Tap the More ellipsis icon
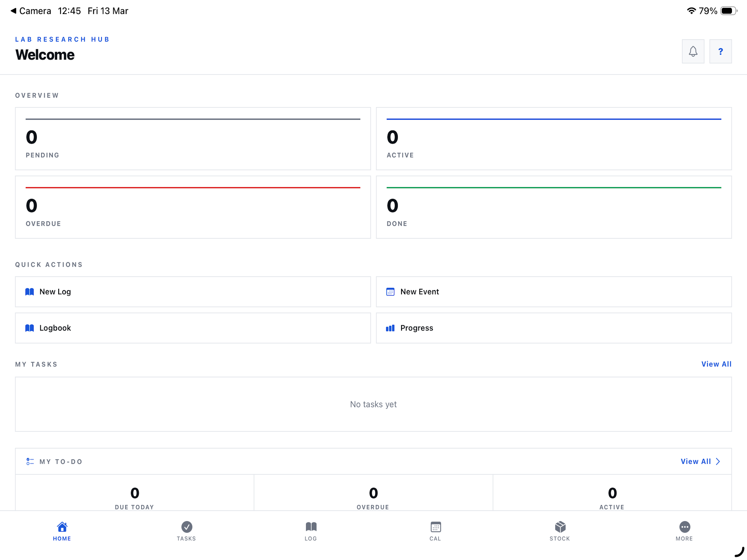This screenshot has width=747, height=560. pos(684,527)
